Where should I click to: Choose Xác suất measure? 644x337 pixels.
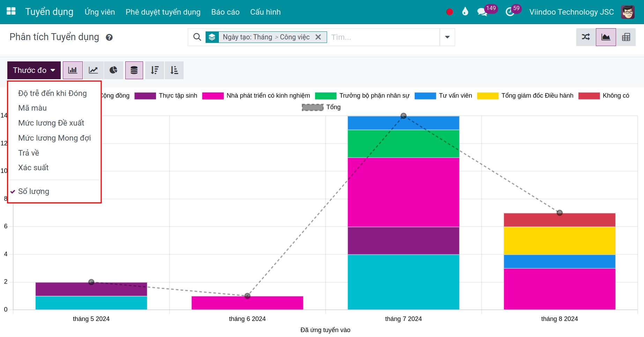pyautogui.click(x=33, y=168)
